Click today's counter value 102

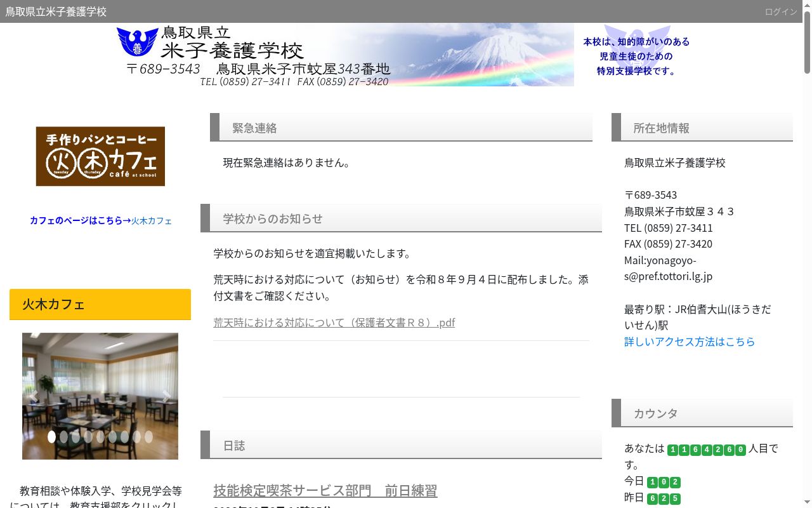pyautogui.click(x=664, y=482)
